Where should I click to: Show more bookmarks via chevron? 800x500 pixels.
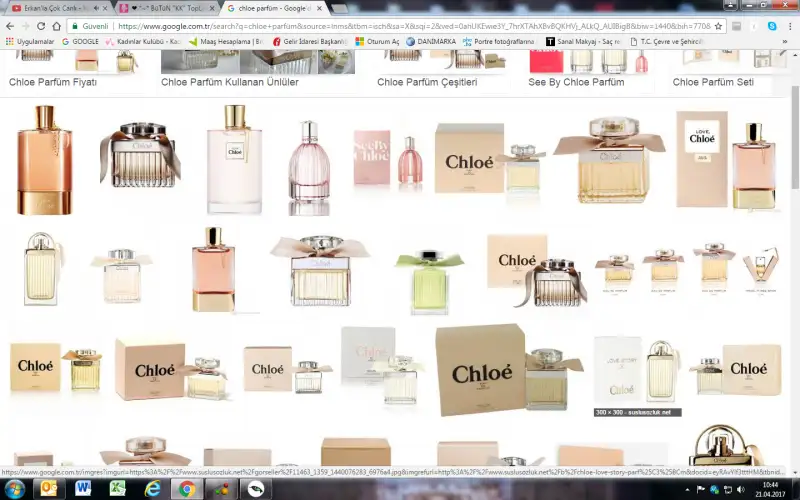pyautogui.click(x=785, y=41)
